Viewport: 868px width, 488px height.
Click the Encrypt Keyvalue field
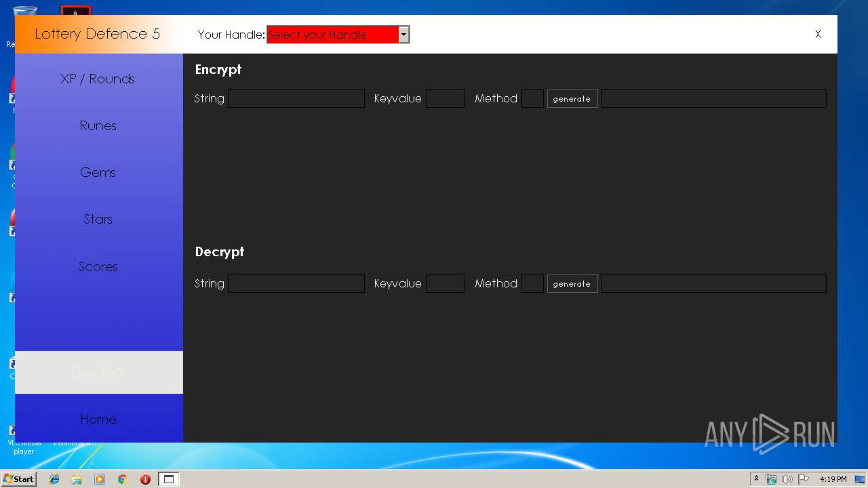pyautogui.click(x=446, y=99)
